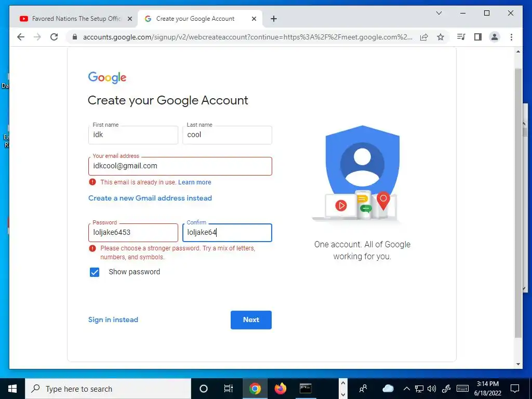Screen dimensions: 532x399
Task: Show hidden system tray icons
Action: point(406,389)
